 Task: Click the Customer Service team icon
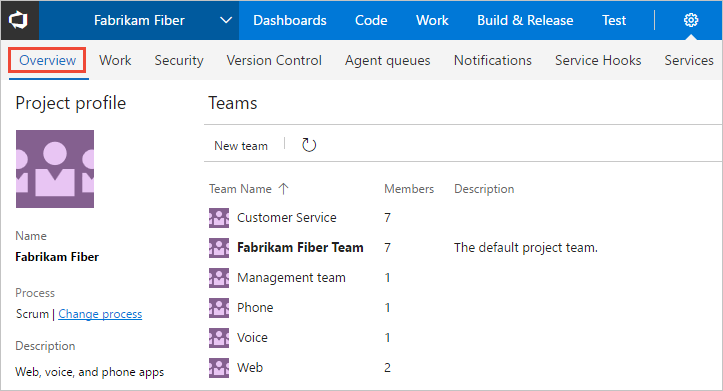(219, 218)
